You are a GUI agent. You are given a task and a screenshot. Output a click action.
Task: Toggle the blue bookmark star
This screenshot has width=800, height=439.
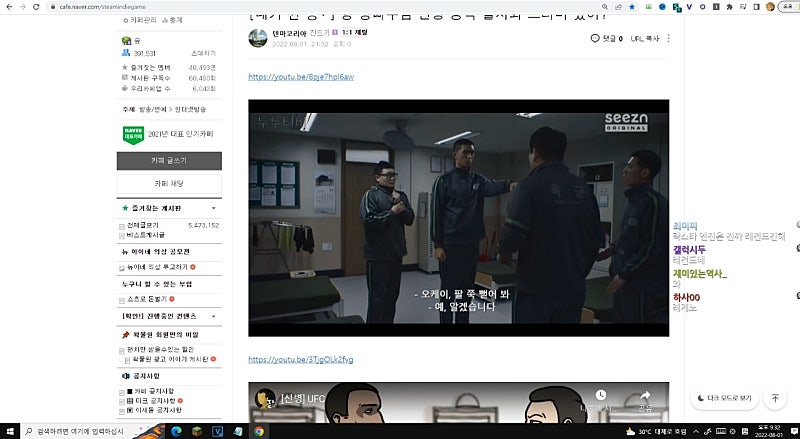tap(632, 7)
